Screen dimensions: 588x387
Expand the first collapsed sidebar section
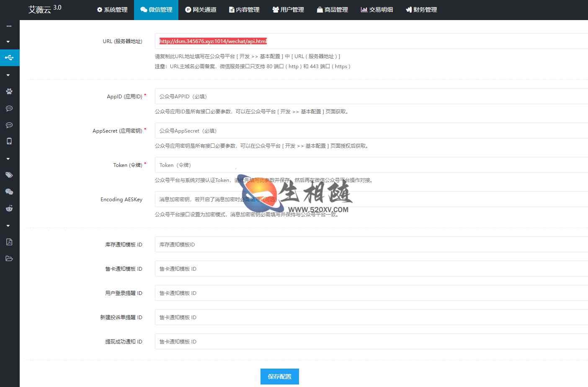click(x=9, y=41)
